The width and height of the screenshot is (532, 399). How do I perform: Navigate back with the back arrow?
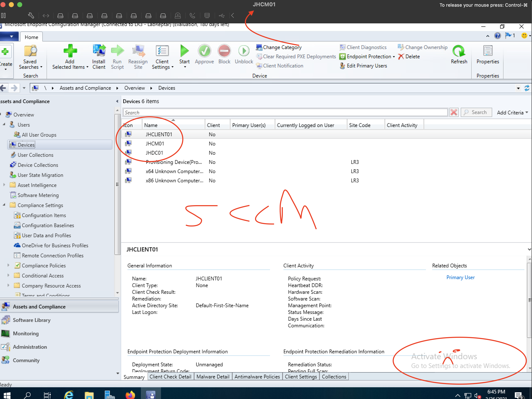[3, 88]
